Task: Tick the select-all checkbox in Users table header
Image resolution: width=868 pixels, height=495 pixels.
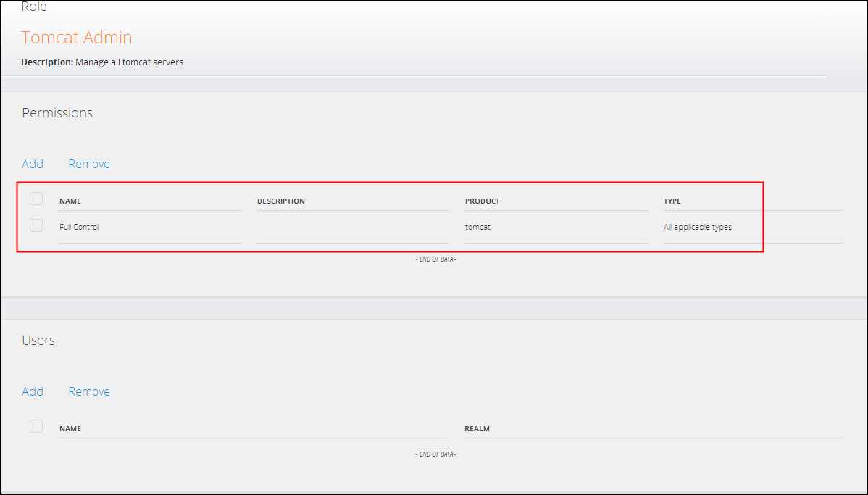Action: (36, 426)
